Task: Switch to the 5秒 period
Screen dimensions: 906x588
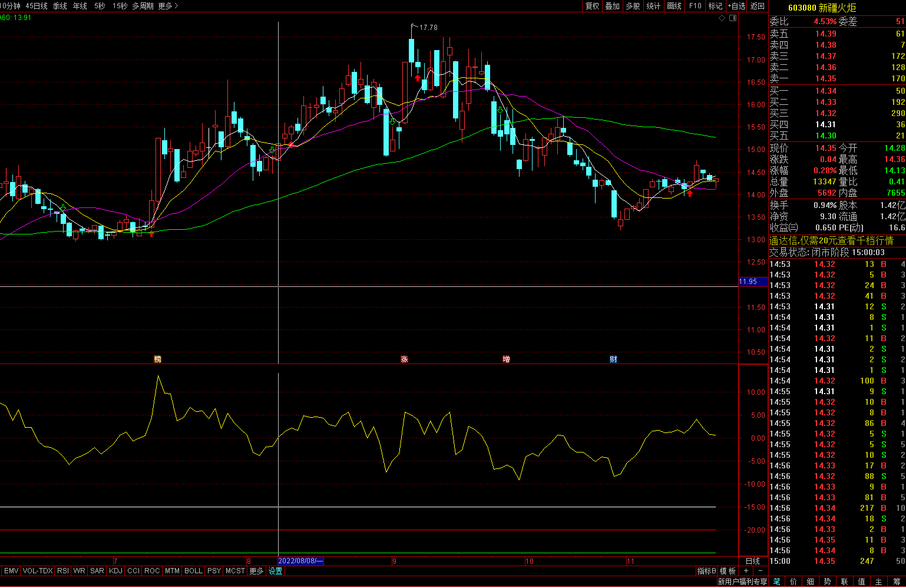Action: 100,6
